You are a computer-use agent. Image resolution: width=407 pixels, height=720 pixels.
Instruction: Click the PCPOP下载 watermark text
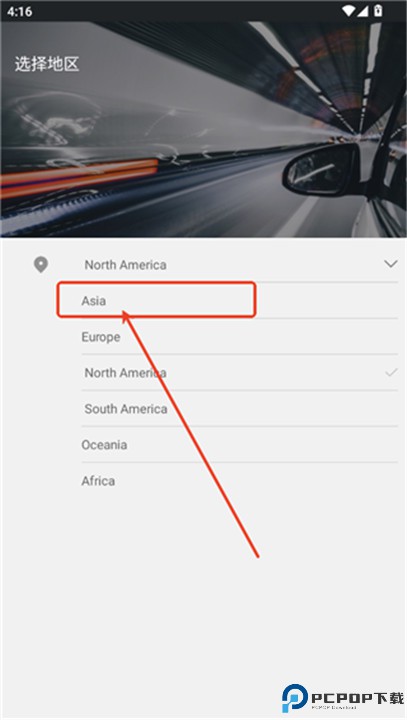[357, 698]
